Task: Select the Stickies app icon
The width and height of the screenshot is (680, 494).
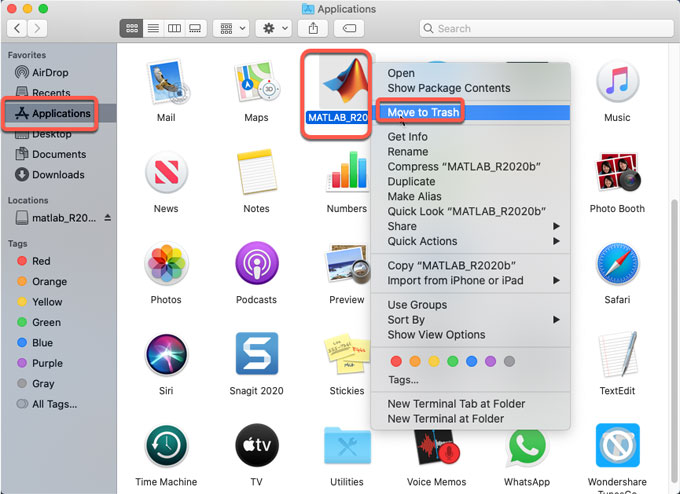Action: tap(347, 356)
